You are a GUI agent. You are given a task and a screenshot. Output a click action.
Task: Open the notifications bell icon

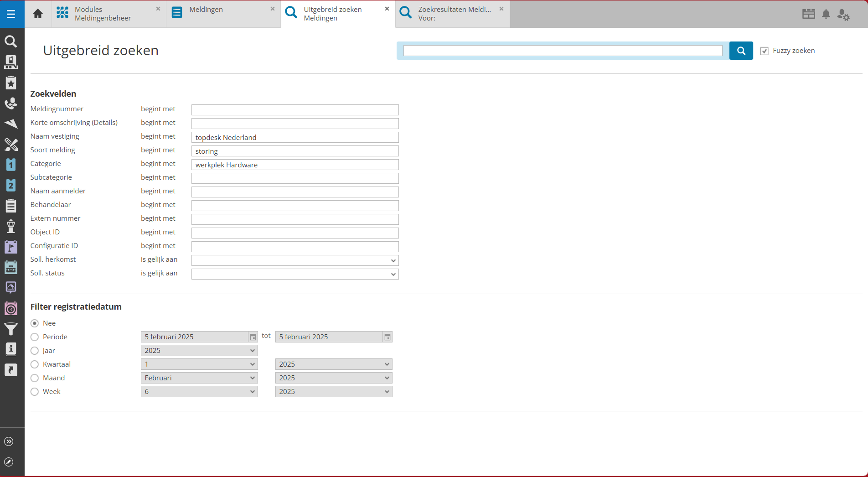(826, 14)
